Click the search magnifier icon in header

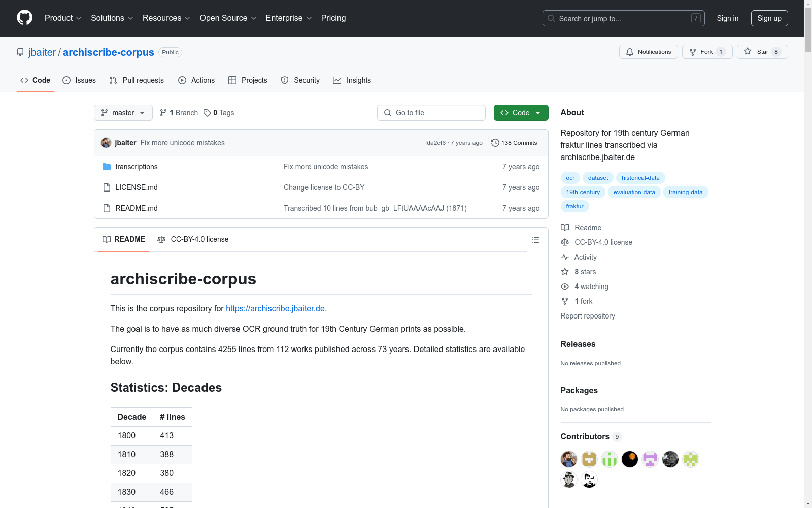coord(551,18)
